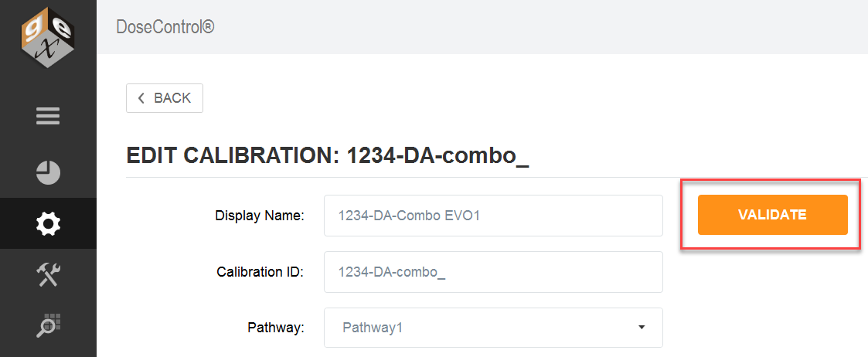Focus the Display Name input field
The width and height of the screenshot is (868, 357).
point(493,216)
